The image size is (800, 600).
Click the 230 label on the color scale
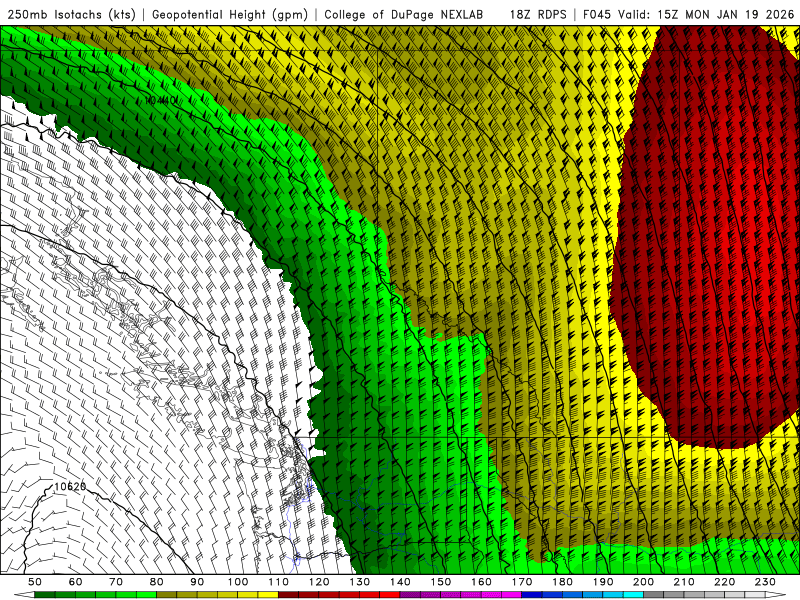click(x=765, y=582)
